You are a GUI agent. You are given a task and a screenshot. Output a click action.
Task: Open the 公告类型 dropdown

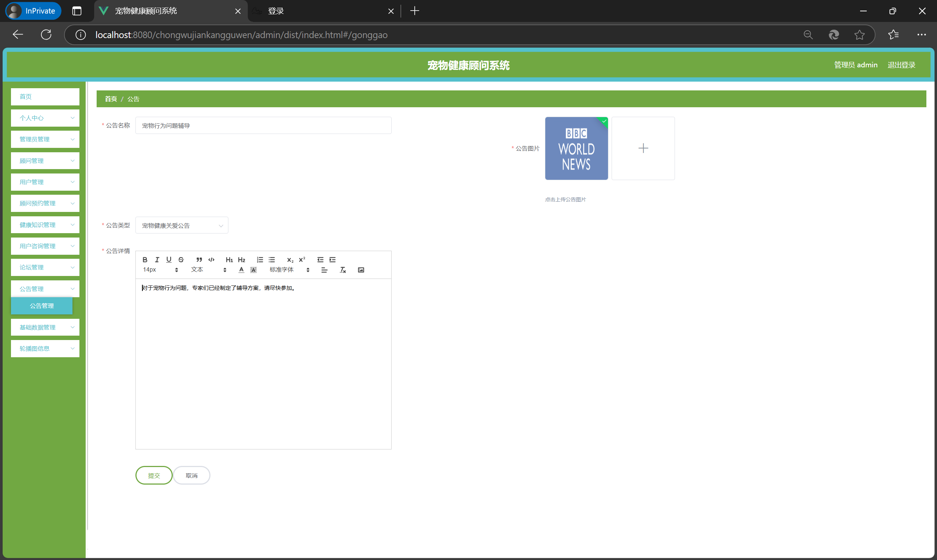[x=182, y=225]
